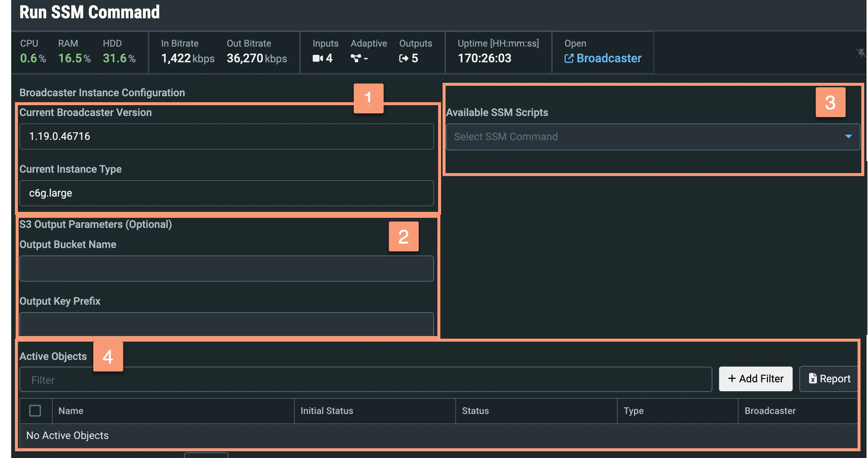Click the Outputs arrow icon

pos(403,58)
